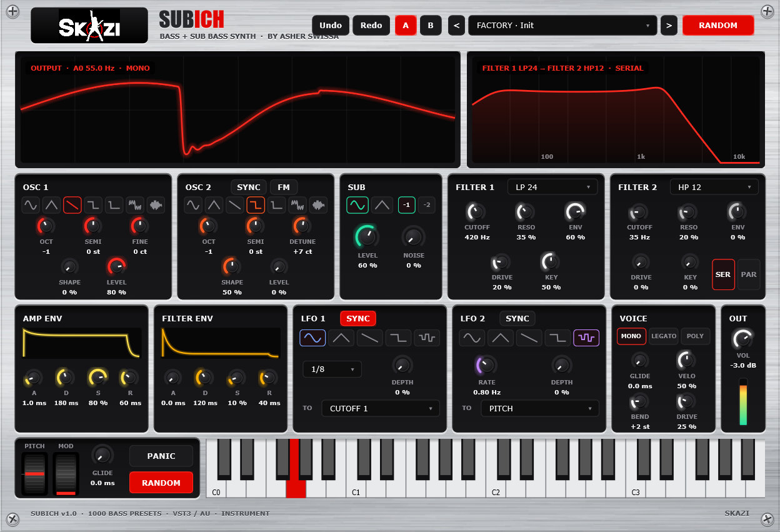Select the sample-and-hold shape for LFO 1
The height and width of the screenshot is (532, 780).
pyautogui.click(x=427, y=338)
